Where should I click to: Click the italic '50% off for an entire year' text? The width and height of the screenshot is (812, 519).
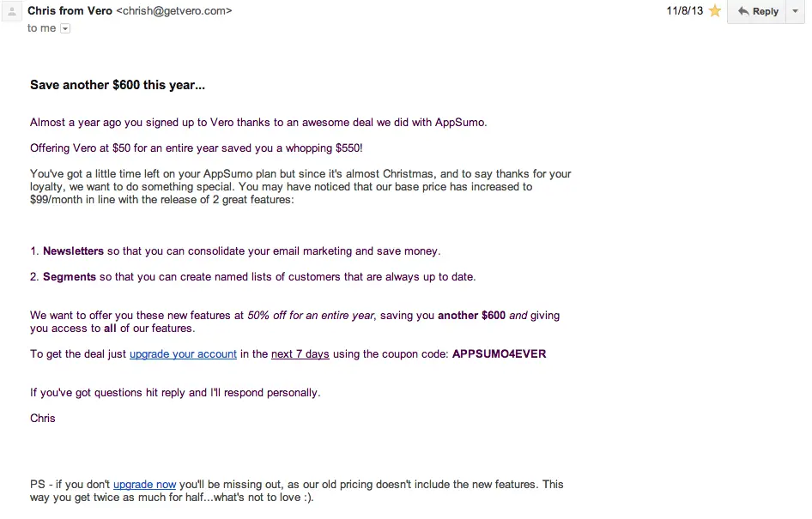coord(311,316)
